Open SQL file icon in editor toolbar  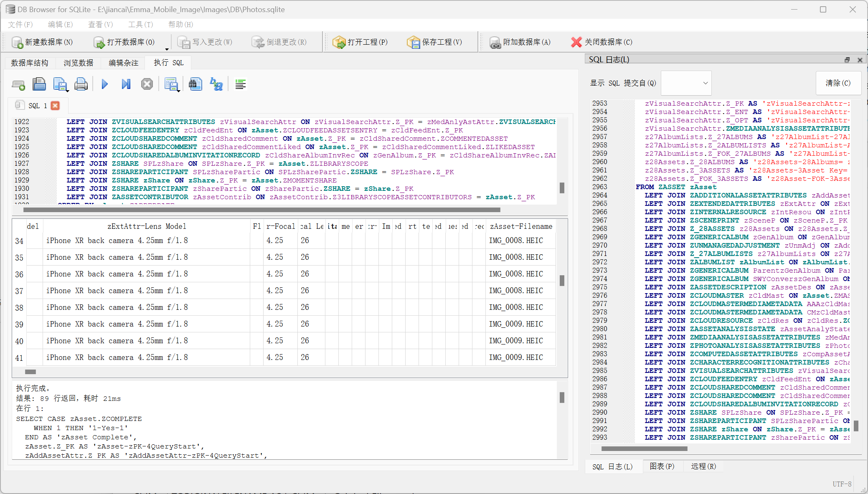[39, 84]
